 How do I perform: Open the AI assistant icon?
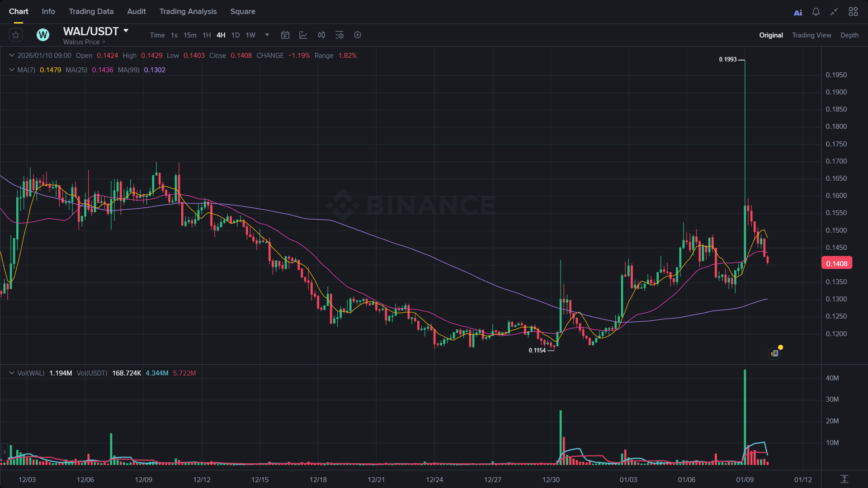[x=798, y=12]
